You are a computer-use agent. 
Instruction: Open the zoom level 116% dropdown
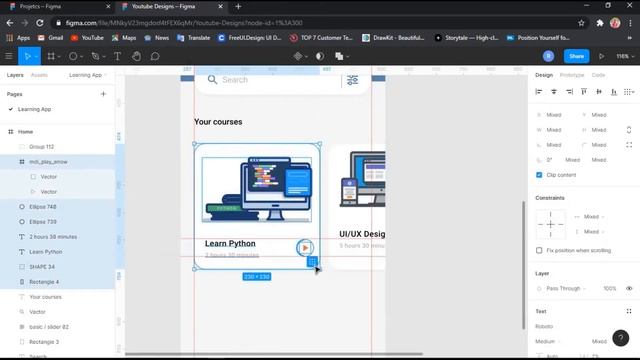point(625,56)
